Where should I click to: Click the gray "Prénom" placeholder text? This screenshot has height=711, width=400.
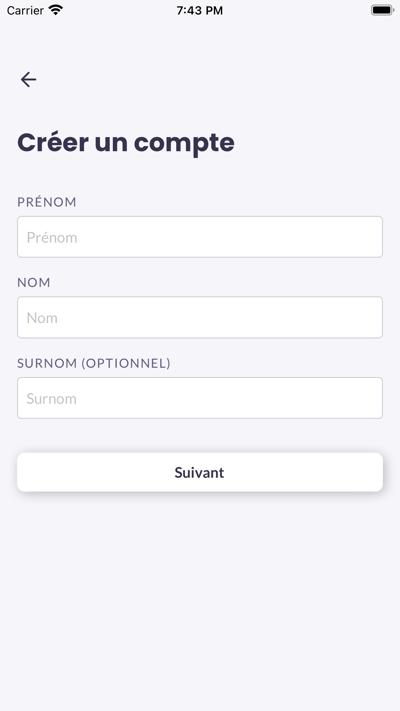[x=52, y=237]
